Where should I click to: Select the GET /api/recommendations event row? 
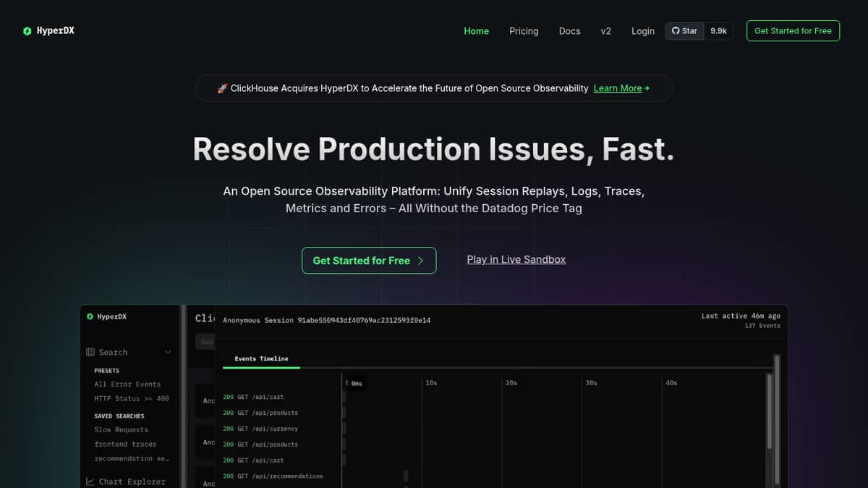coord(273,476)
